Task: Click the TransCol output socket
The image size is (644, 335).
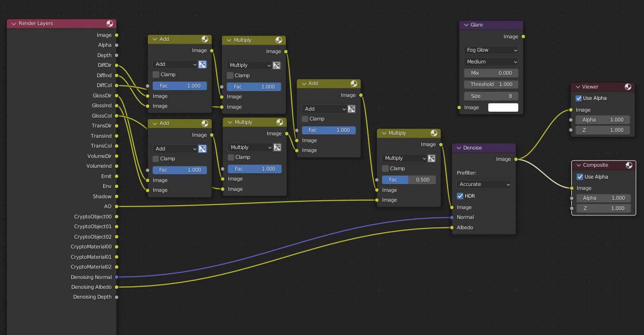Action: (x=116, y=146)
